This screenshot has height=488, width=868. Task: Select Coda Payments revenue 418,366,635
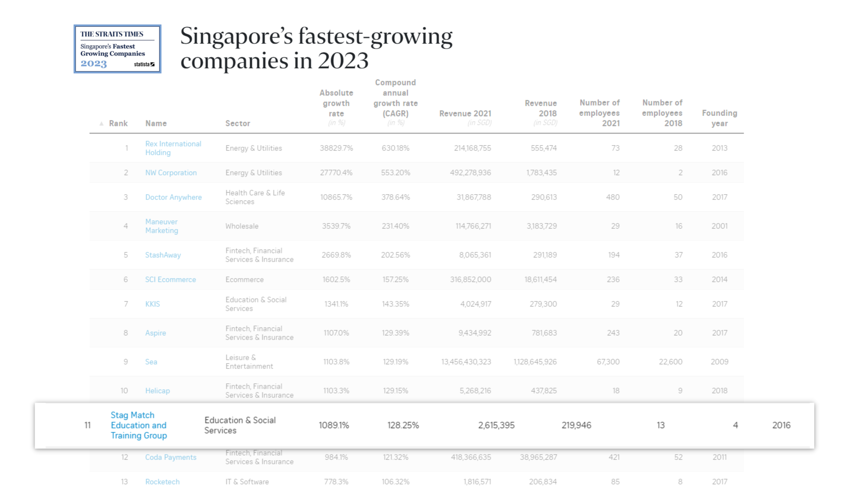pos(471,457)
